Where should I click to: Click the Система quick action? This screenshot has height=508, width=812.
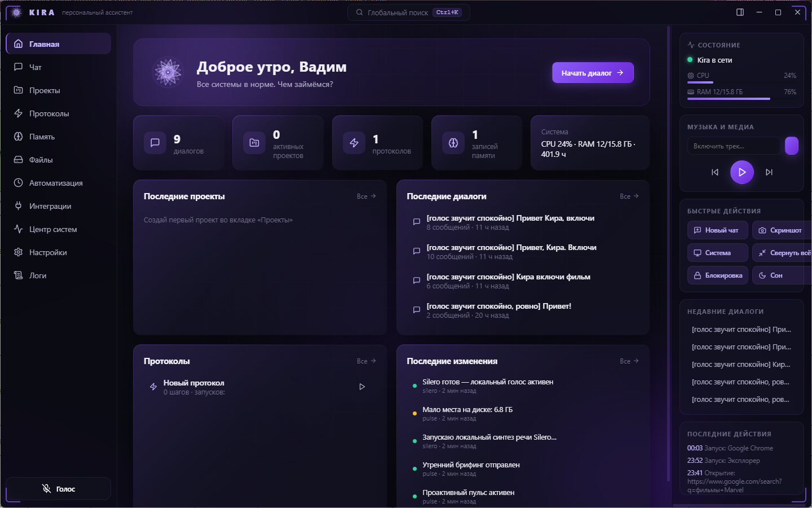pyautogui.click(x=717, y=253)
